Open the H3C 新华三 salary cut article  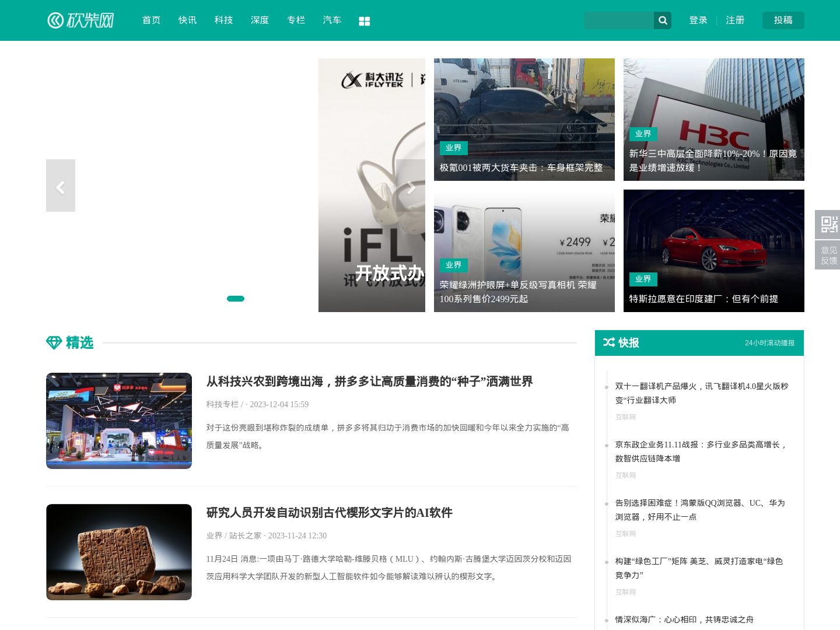tap(714, 120)
